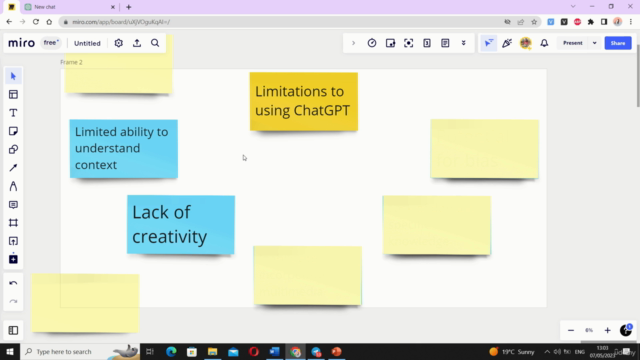This screenshot has width=640, height=360.
Task: Open browser extensions puzzle icon
Action: click(591, 22)
